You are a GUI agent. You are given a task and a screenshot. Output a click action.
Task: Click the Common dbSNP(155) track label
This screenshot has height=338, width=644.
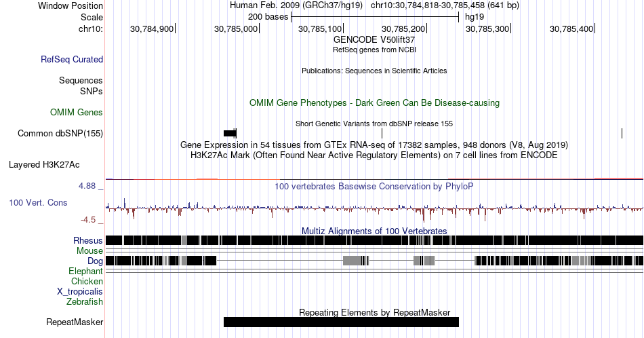(60, 133)
